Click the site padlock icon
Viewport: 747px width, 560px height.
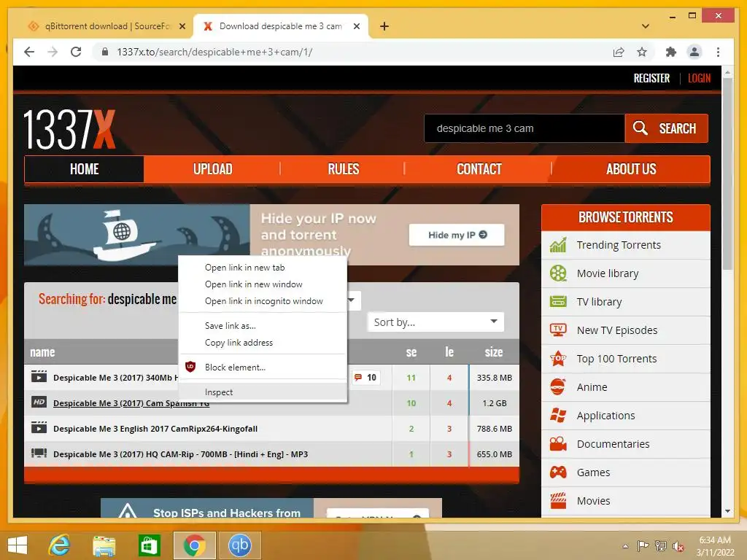click(x=105, y=52)
